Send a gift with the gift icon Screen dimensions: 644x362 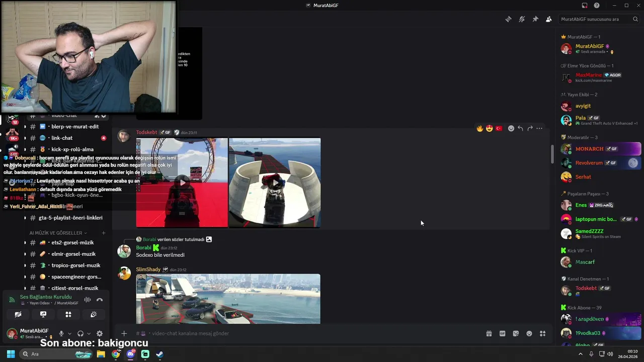[x=489, y=333]
